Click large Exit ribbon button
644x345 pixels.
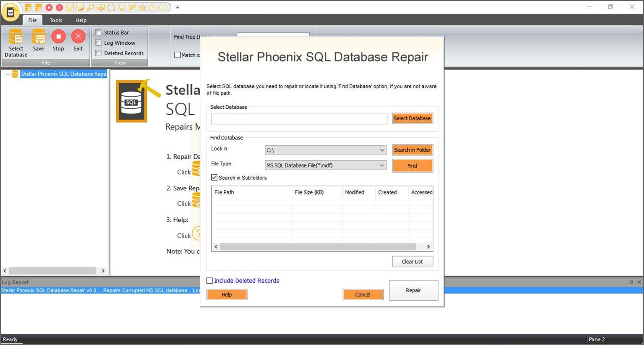78,40
